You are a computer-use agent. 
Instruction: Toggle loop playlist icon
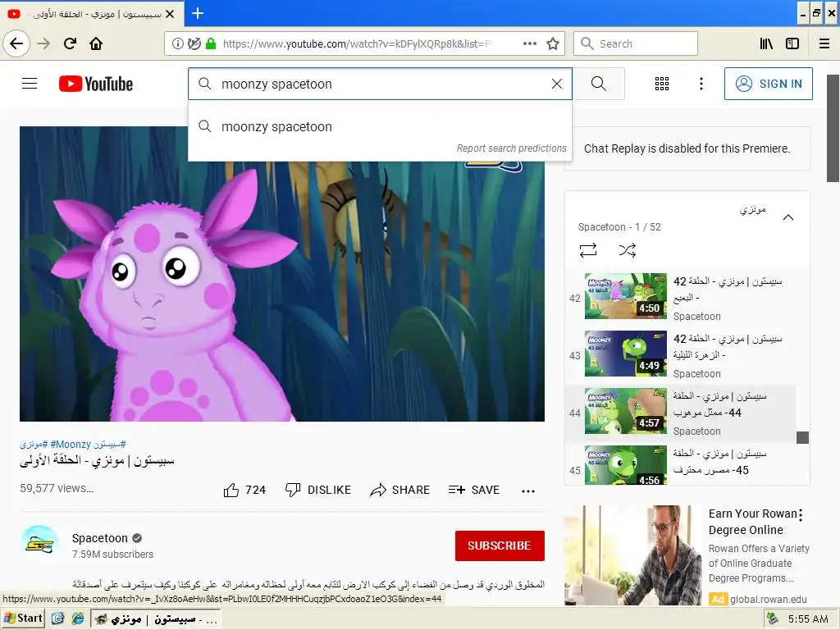click(x=588, y=250)
